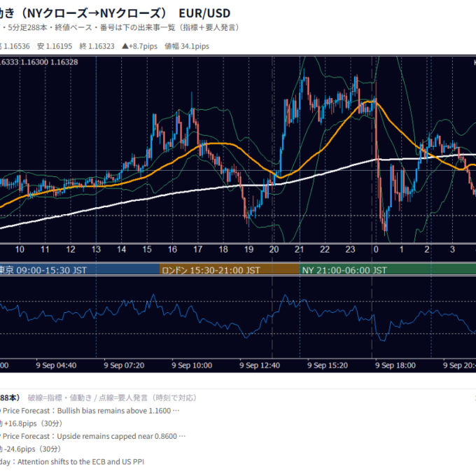Click the 1.16328 value in chart header
Viewport: 476px width, 476px height.
point(64,62)
